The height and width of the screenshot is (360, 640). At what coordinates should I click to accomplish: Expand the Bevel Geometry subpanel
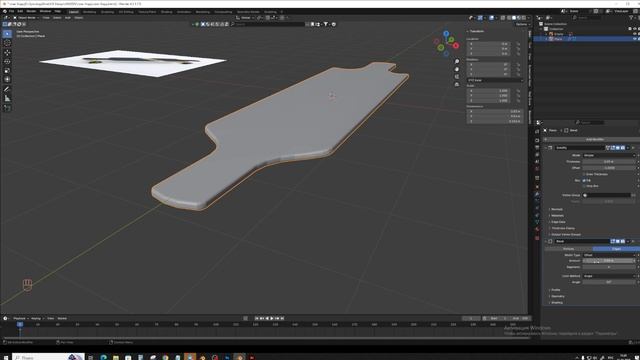(557, 296)
